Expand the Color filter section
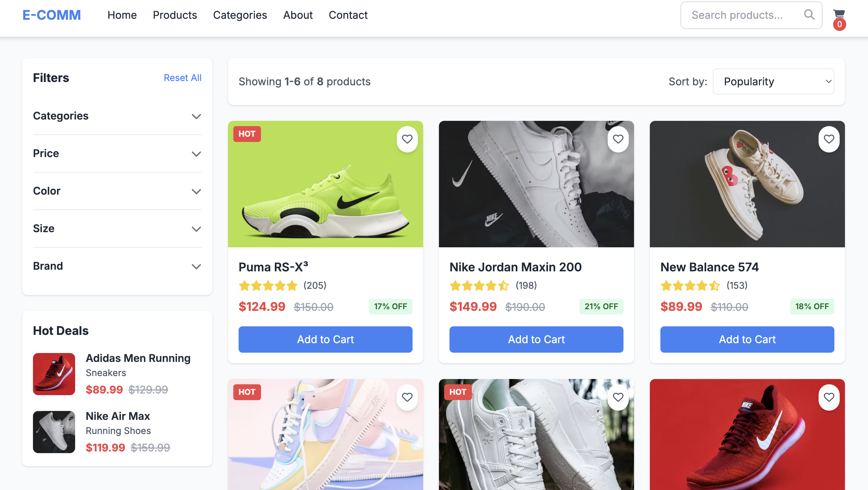 coord(117,191)
